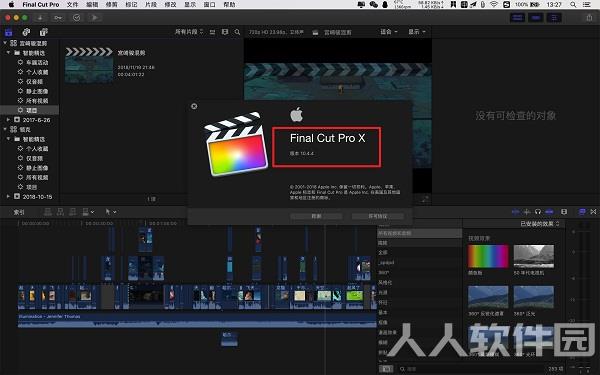
Task: Toggle the Browser panel visibility
Action: (517, 18)
